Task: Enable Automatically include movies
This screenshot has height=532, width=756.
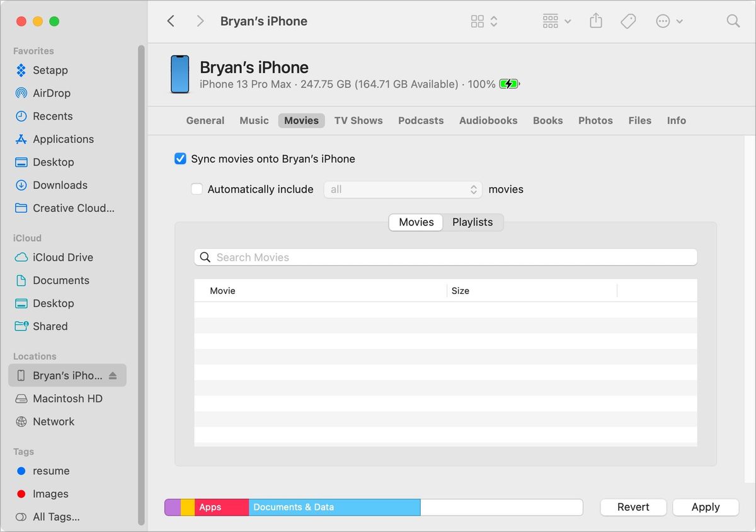Action: tap(197, 189)
